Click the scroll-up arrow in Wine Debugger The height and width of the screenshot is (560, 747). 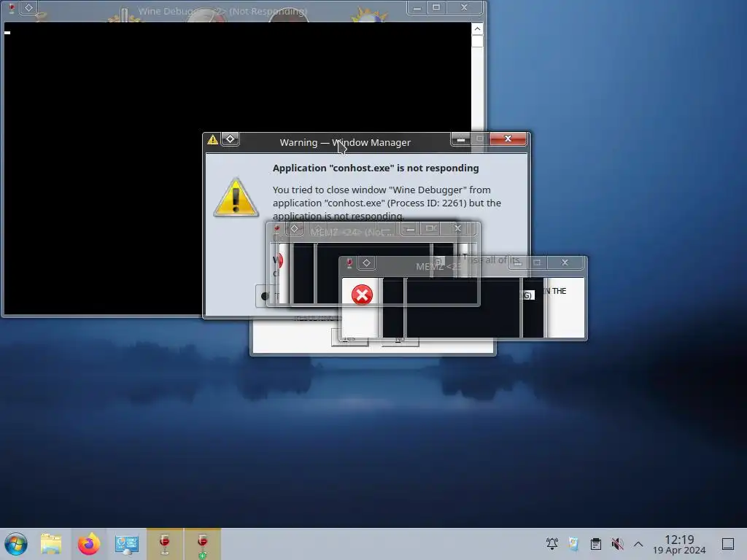click(x=477, y=29)
